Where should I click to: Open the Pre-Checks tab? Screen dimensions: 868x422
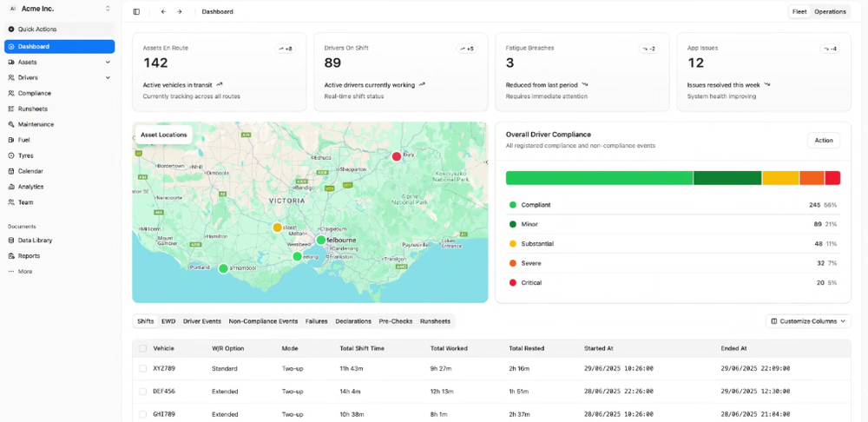[396, 321]
